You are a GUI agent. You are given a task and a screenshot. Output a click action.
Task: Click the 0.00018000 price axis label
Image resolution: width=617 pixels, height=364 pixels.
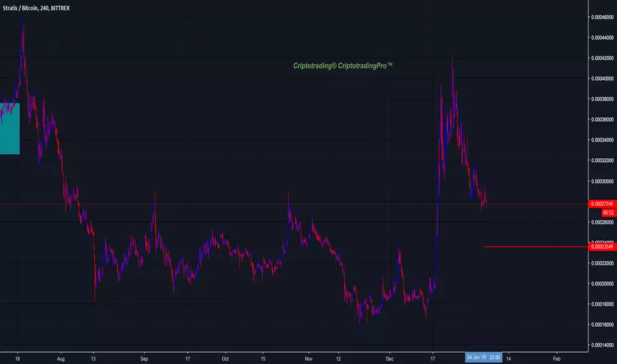pyautogui.click(x=602, y=304)
